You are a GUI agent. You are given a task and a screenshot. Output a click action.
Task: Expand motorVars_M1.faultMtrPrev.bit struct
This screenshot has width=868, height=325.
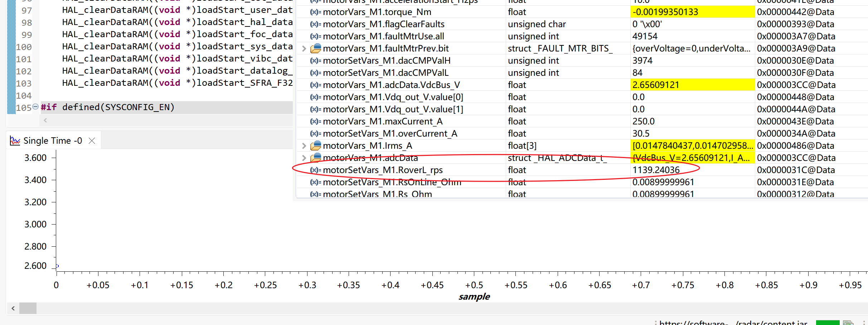[304, 49]
